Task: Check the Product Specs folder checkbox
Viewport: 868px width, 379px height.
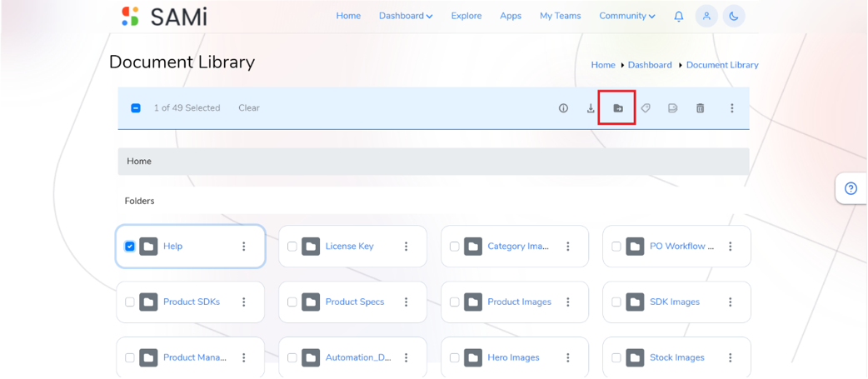Action: (292, 302)
